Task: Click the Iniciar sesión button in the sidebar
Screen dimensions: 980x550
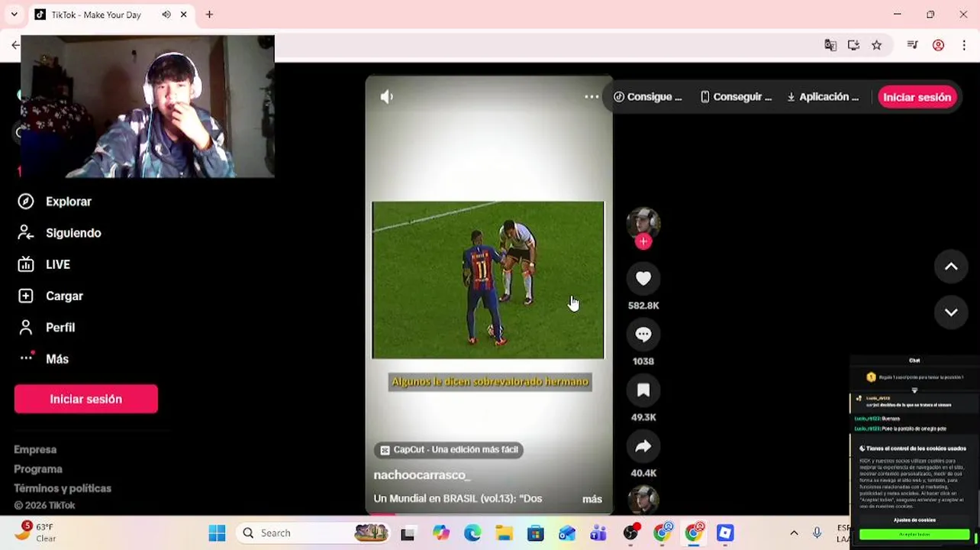Action: pyautogui.click(x=85, y=399)
